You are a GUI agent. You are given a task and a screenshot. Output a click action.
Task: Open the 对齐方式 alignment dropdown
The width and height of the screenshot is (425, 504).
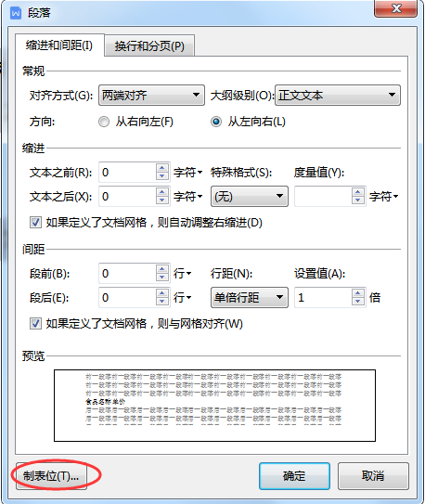point(151,96)
